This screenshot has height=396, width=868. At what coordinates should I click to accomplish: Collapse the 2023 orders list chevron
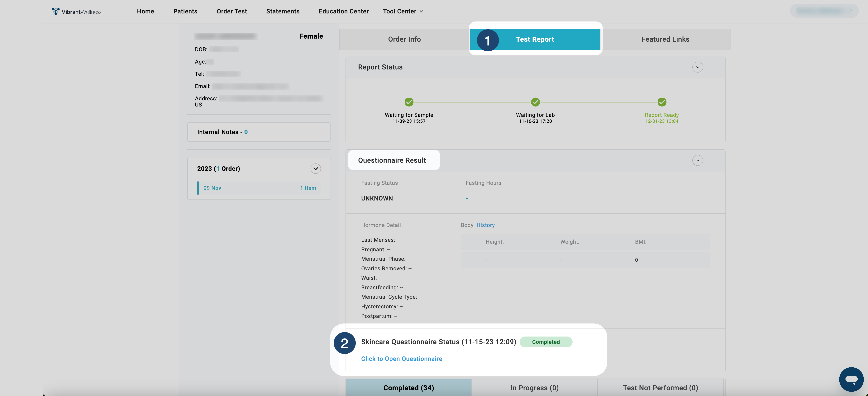pyautogui.click(x=315, y=169)
